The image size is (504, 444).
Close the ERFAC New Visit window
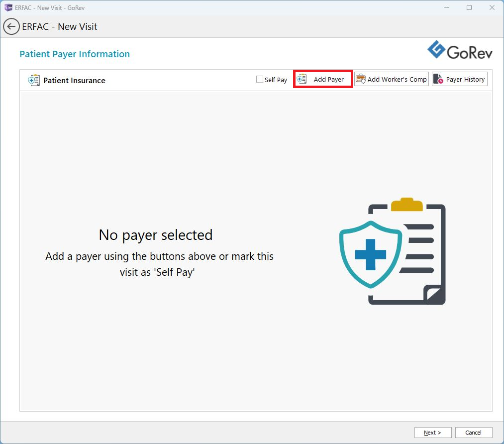click(x=492, y=8)
